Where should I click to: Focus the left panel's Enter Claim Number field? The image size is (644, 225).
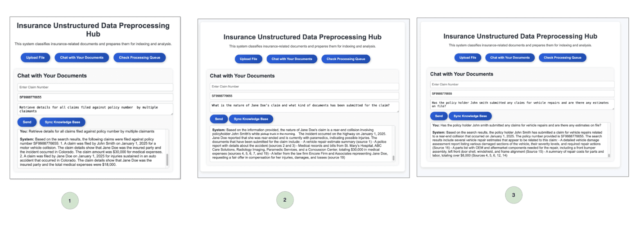click(x=95, y=87)
